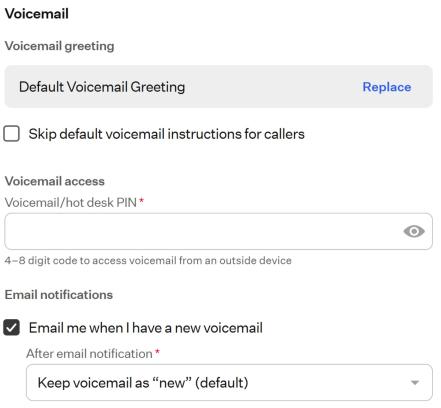Click the 4–8 digit code helper text
This screenshot has height=408, width=441.
click(148, 260)
